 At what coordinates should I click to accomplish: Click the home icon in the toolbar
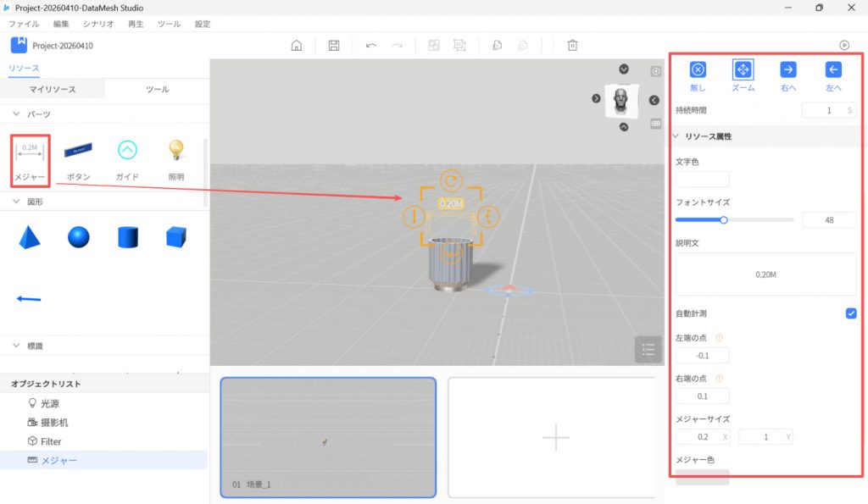tap(296, 46)
